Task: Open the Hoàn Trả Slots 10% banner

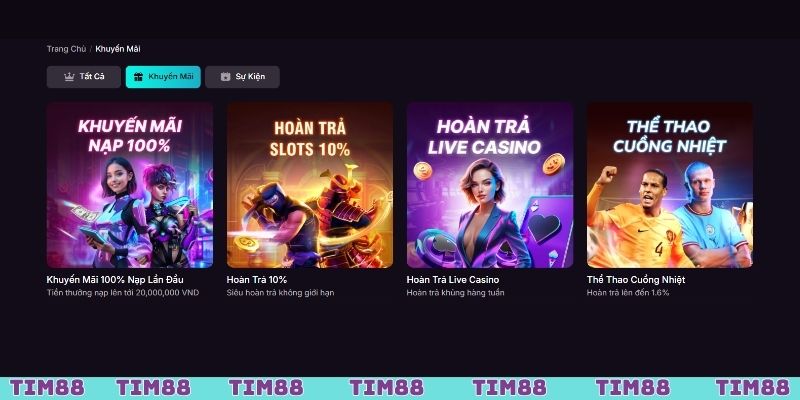Action: point(310,185)
